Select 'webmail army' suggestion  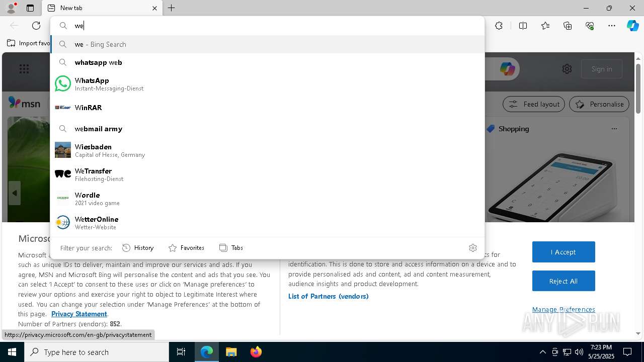tap(267, 129)
